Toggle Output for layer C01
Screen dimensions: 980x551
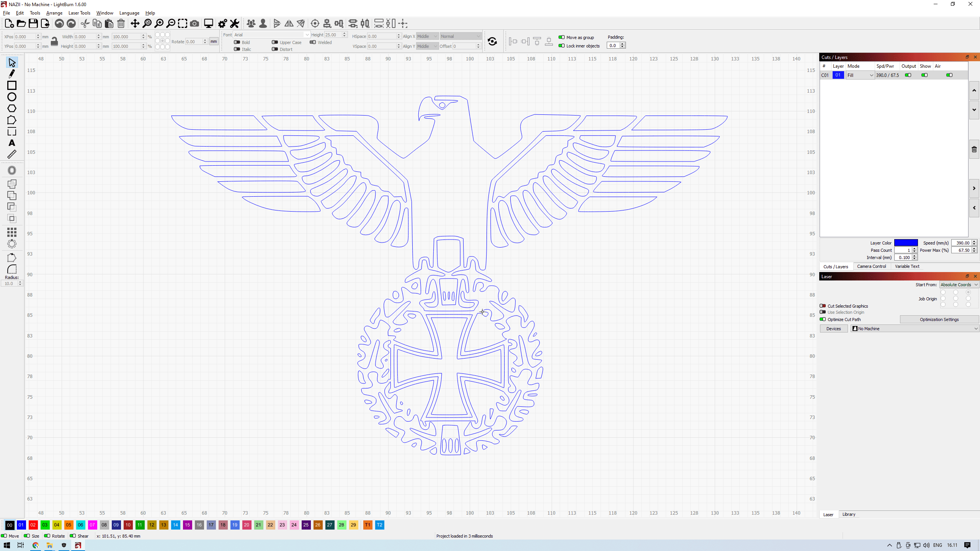908,75
